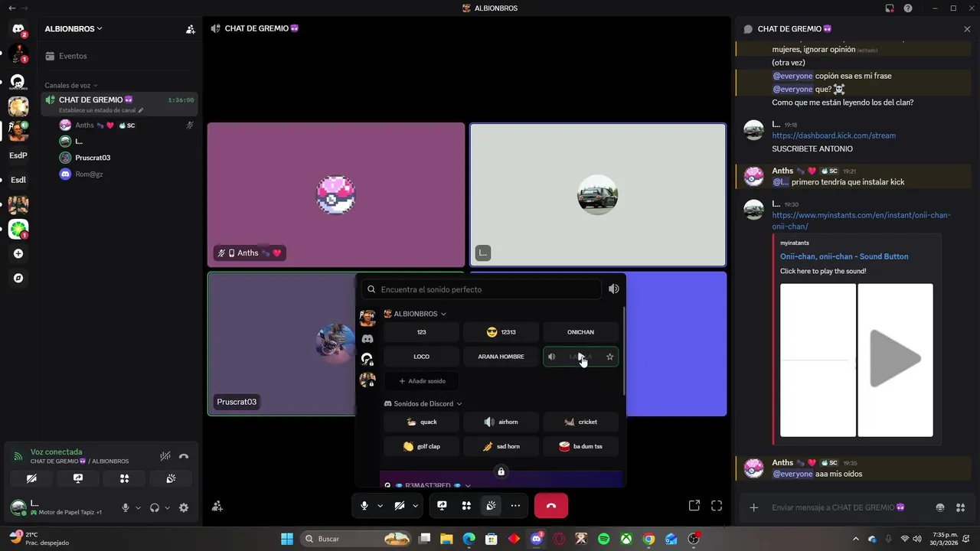Viewport: 980px width, 551px height.
Task: Jump to ALBIONBROS sounds in soundboard sidebar
Action: tap(367, 318)
